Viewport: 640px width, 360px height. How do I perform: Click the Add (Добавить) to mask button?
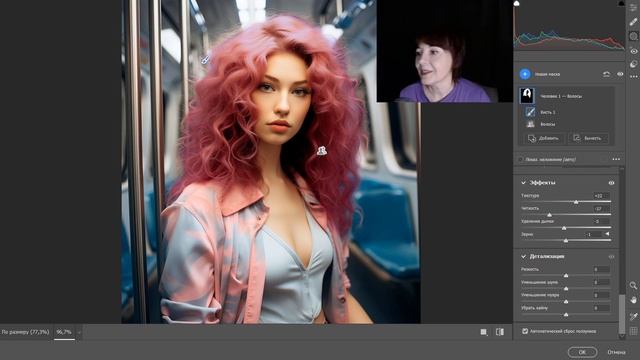point(543,138)
